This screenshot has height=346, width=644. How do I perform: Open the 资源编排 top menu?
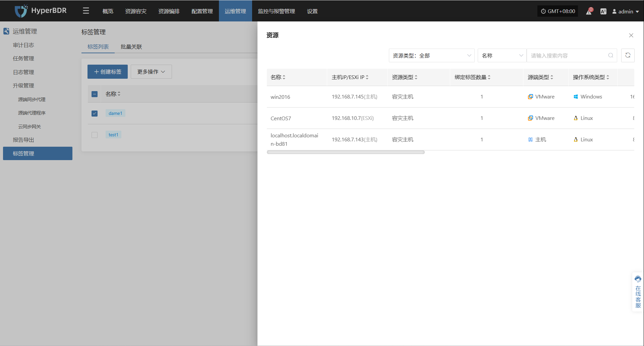pyautogui.click(x=169, y=11)
